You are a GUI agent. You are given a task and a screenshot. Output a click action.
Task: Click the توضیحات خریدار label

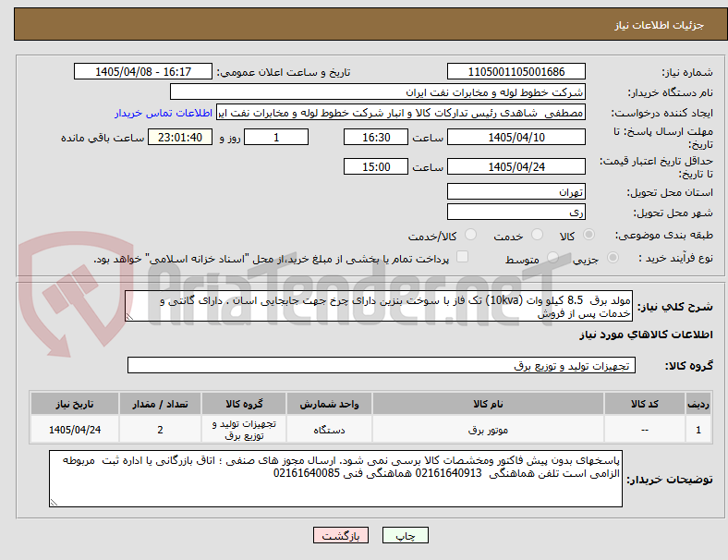tap(670, 480)
